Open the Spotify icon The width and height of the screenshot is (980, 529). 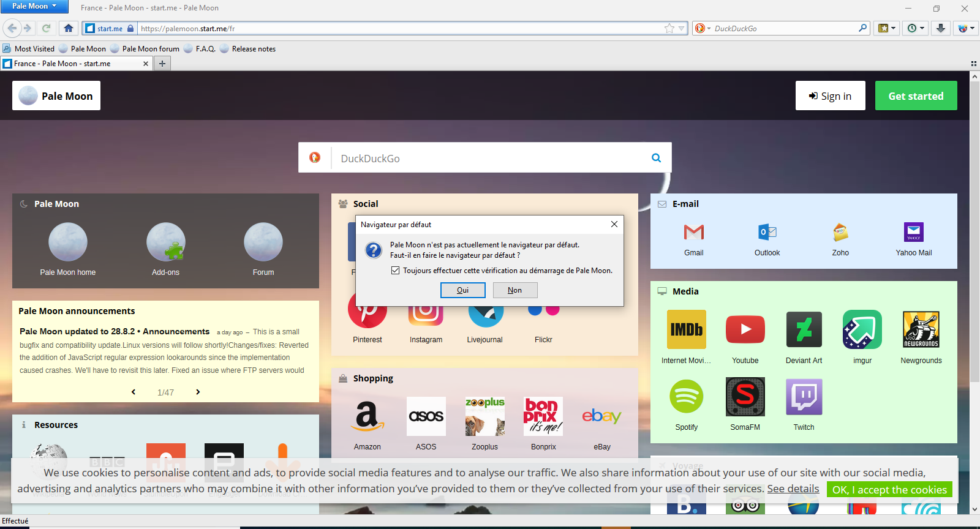coord(686,396)
